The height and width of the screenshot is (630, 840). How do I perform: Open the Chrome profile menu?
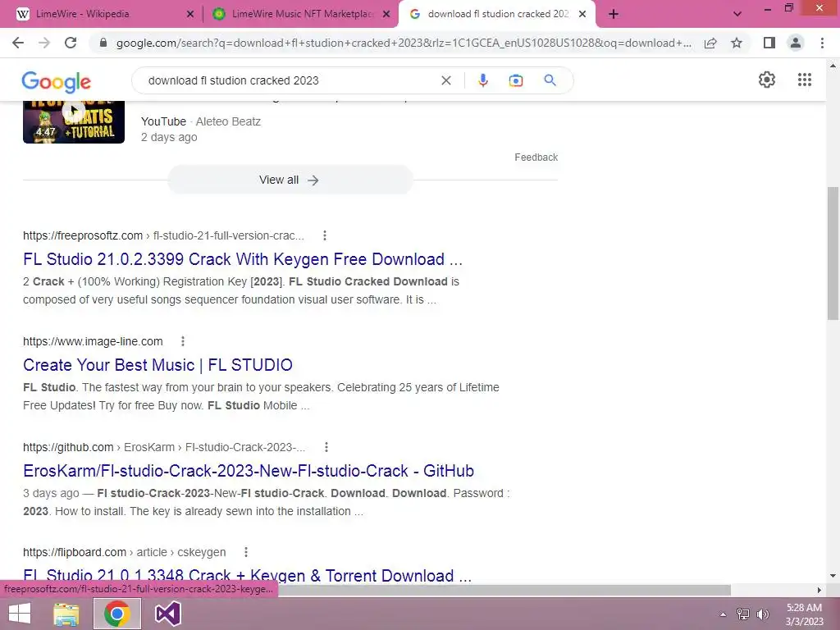pos(796,43)
